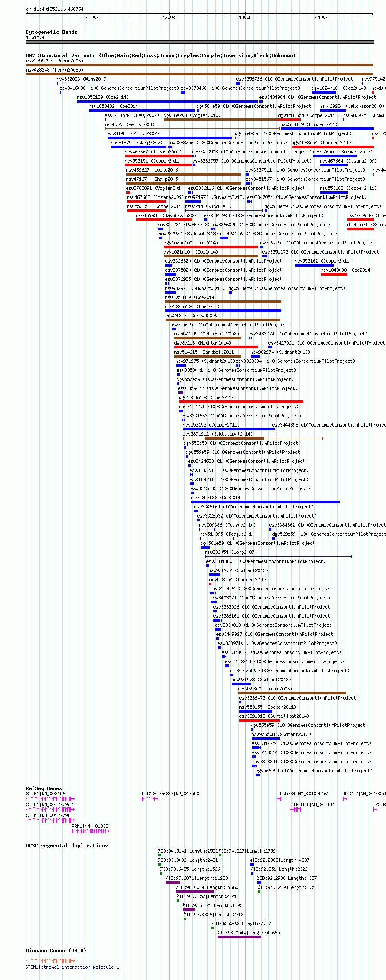Click nsv1053482 (Coe2014) variant label
Image resolution: width=386 pixels, height=980 pixels.
point(114,106)
